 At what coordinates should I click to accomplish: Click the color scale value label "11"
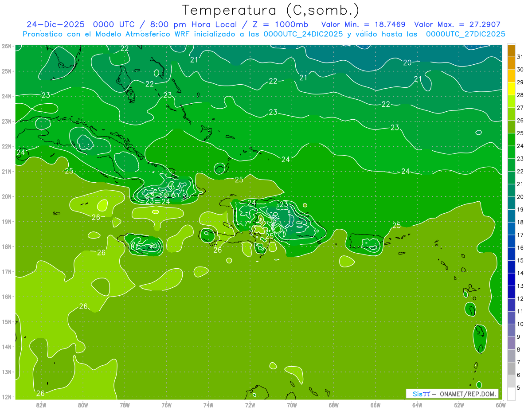coord(520,311)
